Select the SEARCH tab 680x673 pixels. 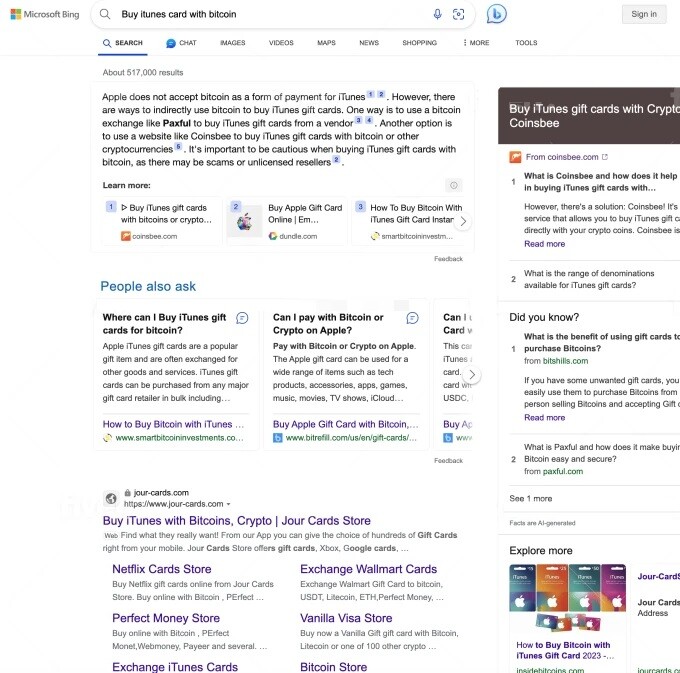pyautogui.click(x=123, y=43)
